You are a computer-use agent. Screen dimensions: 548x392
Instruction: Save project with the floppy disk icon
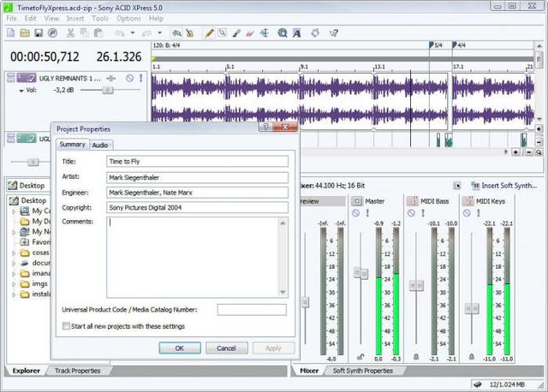click(39, 33)
